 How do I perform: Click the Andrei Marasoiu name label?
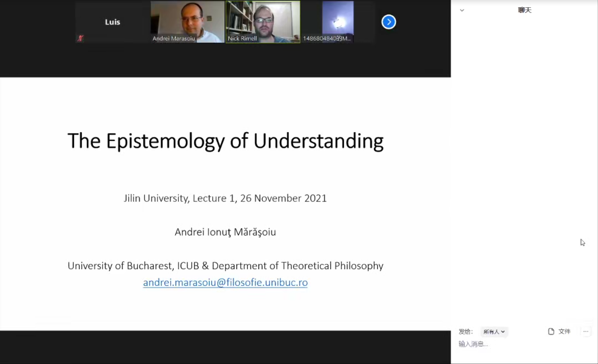pyautogui.click(x=174, y=38)
